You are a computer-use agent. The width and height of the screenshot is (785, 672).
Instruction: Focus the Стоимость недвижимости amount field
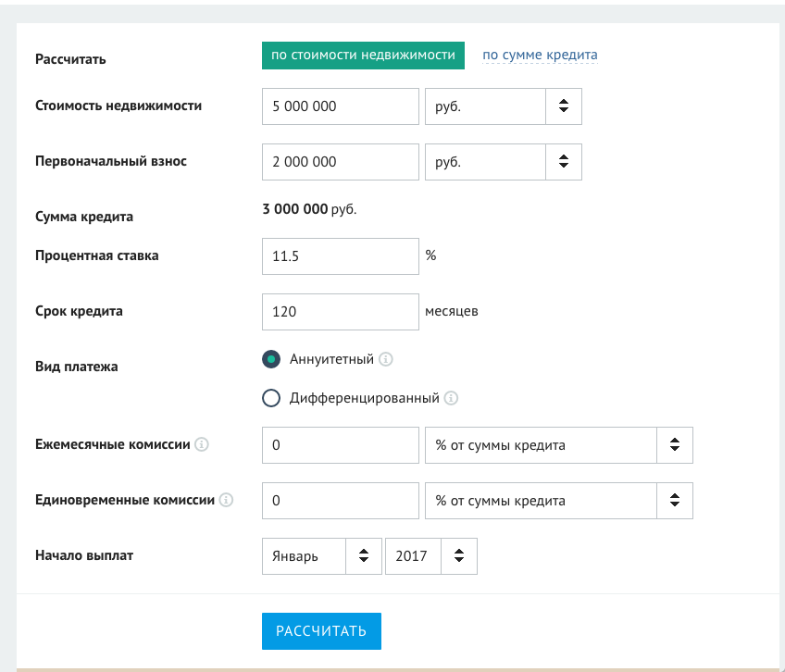click(x=341, y=106)
